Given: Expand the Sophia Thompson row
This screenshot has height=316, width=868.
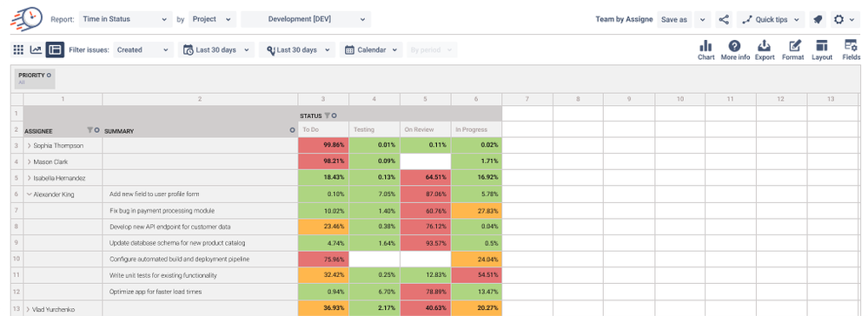Looking at the screenshot, I should (29, 146).
